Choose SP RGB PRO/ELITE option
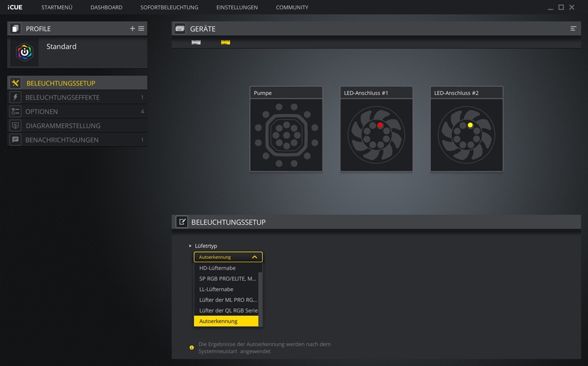The height and width of the screenshot is (366, 588). (x=226, y=278)
